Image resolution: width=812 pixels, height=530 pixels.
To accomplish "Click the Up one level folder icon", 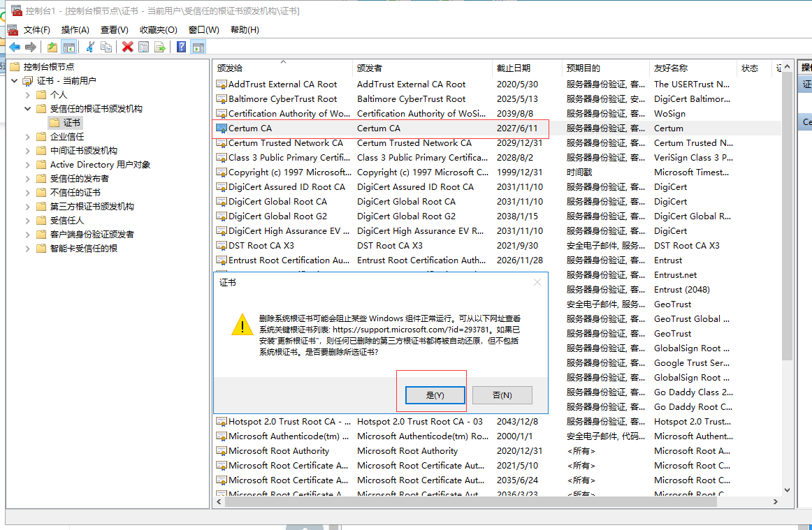I will pyautogui.click(x=52, y=47).
